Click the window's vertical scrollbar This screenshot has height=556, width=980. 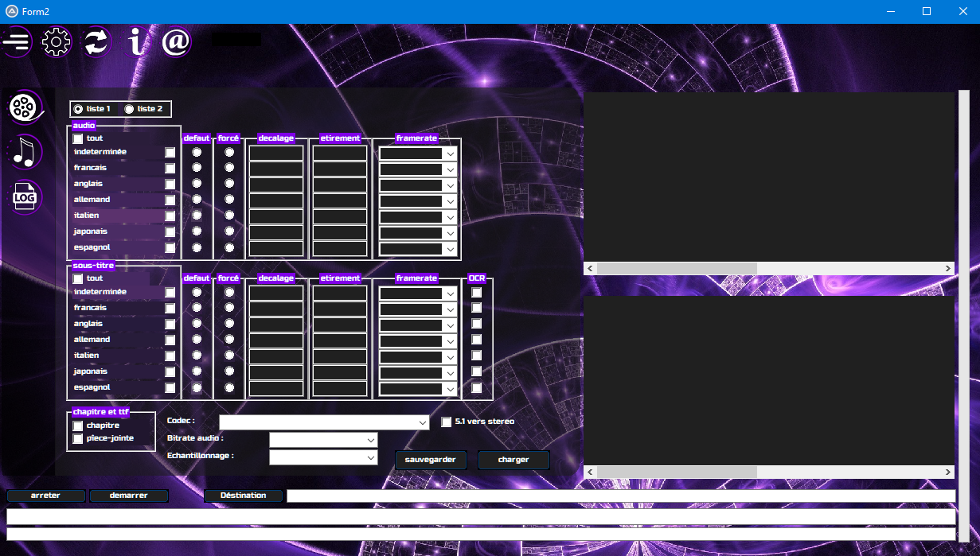tap(964, 316)
